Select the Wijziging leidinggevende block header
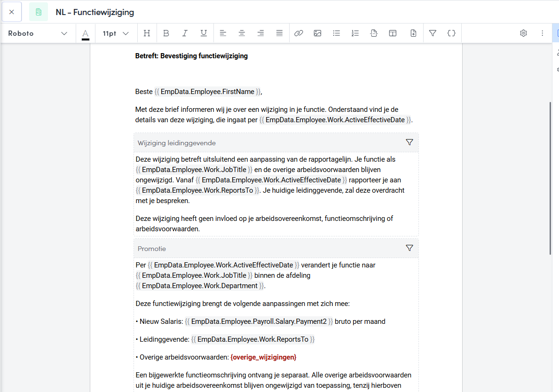The image size is (559, 392). [276, 143]
